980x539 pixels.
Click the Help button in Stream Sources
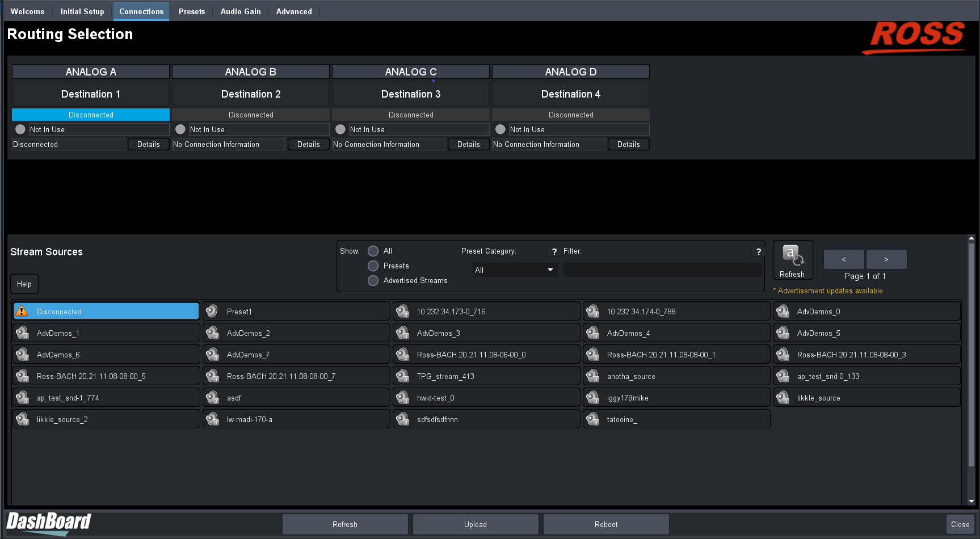(24, 284)
